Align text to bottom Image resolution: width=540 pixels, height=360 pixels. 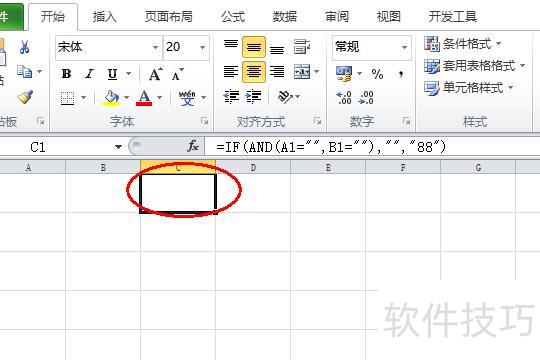coord(277,49)
